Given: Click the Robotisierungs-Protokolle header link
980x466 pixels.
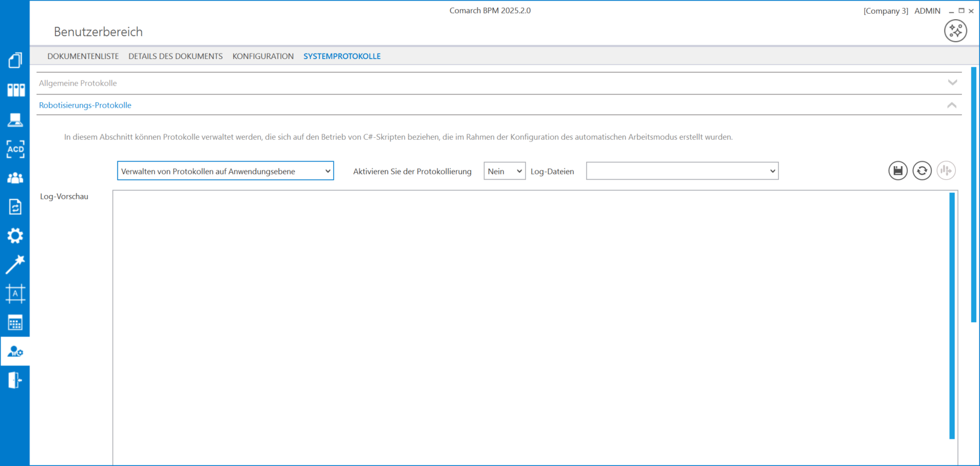Looking at the screenshot, I should (x=85, y=105).
